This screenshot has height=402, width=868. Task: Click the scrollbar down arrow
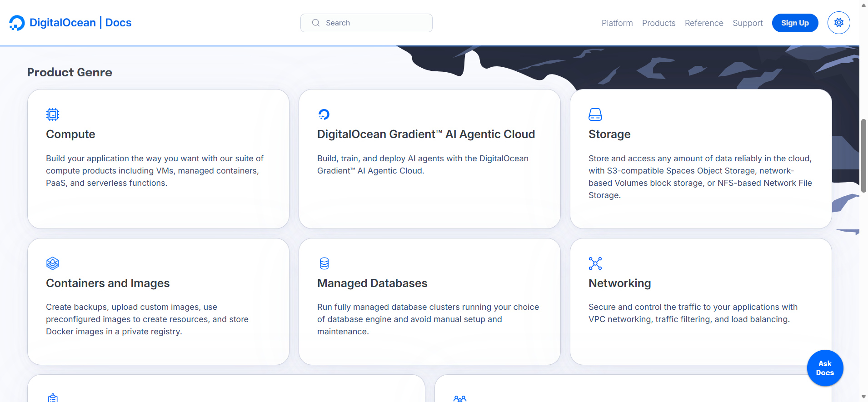point(863,397)
